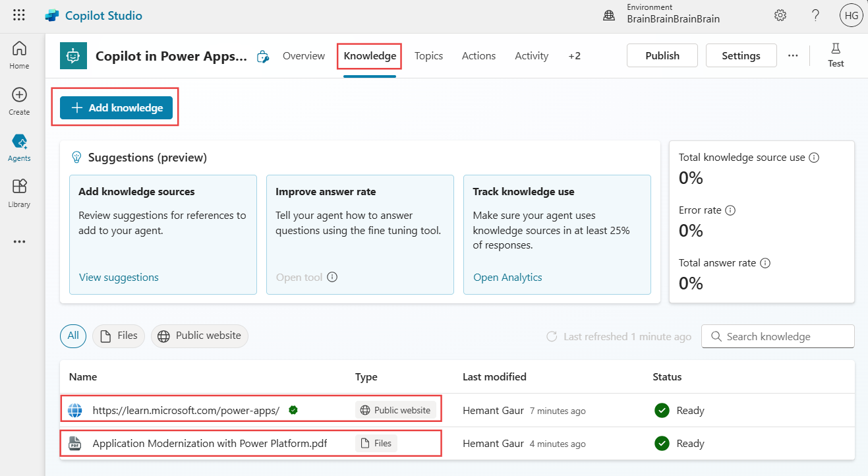
Task: Edit the agent name pencil icon
Action: click(263, 56)
